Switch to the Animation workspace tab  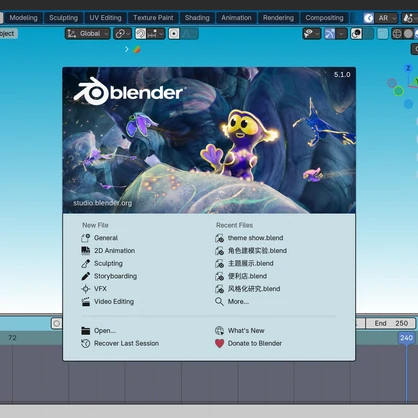point(236,18)
